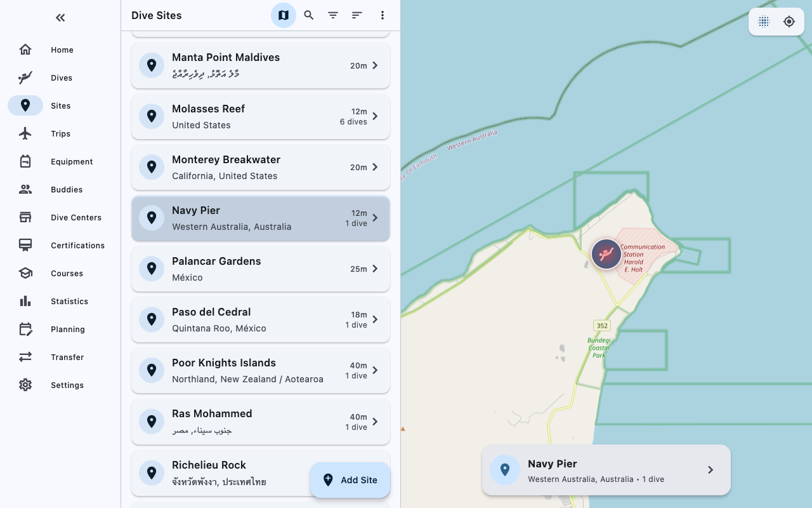Open the Trips section

click(60, 133)
